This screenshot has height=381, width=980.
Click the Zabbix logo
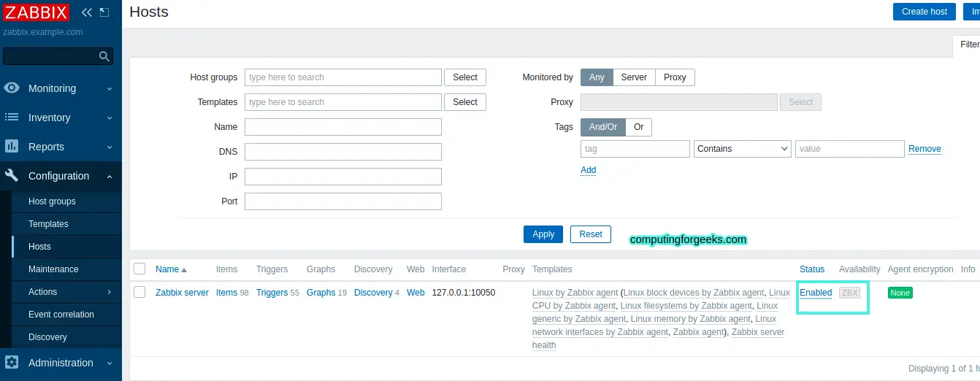click(36, 12)
